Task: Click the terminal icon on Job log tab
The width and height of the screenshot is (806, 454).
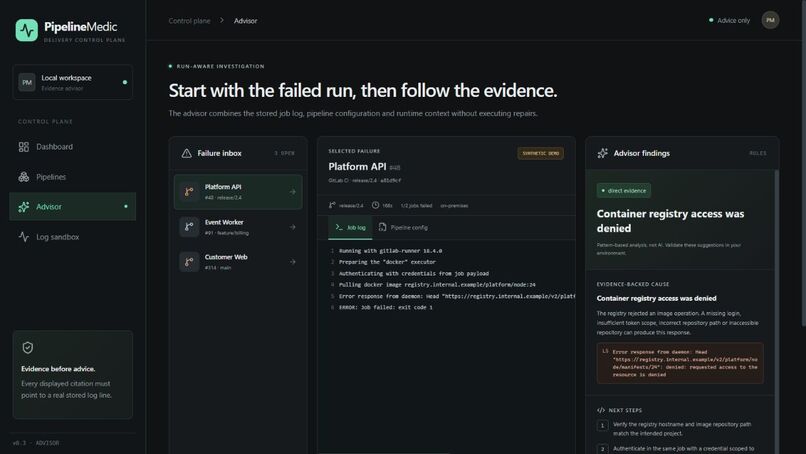Action: pyautogui.click(x=339, y=227)
